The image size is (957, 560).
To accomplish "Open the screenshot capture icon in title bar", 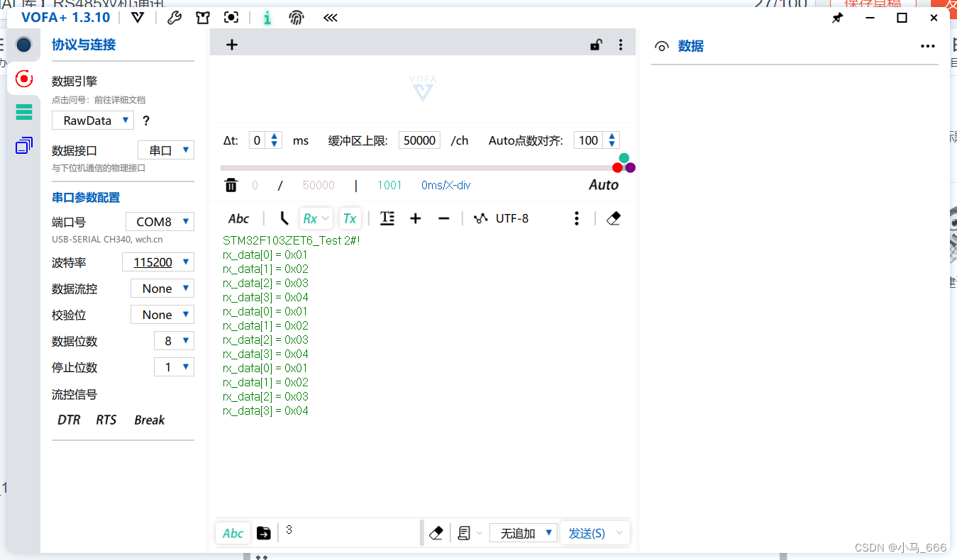I will (231, 17).
